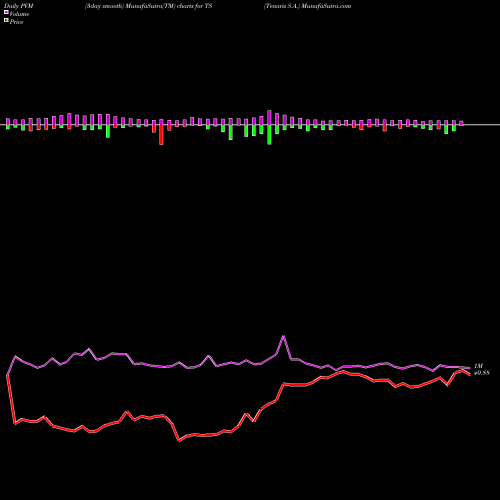
Task: Click the tallest green bar below the baseline
Action: coord(269,135)
